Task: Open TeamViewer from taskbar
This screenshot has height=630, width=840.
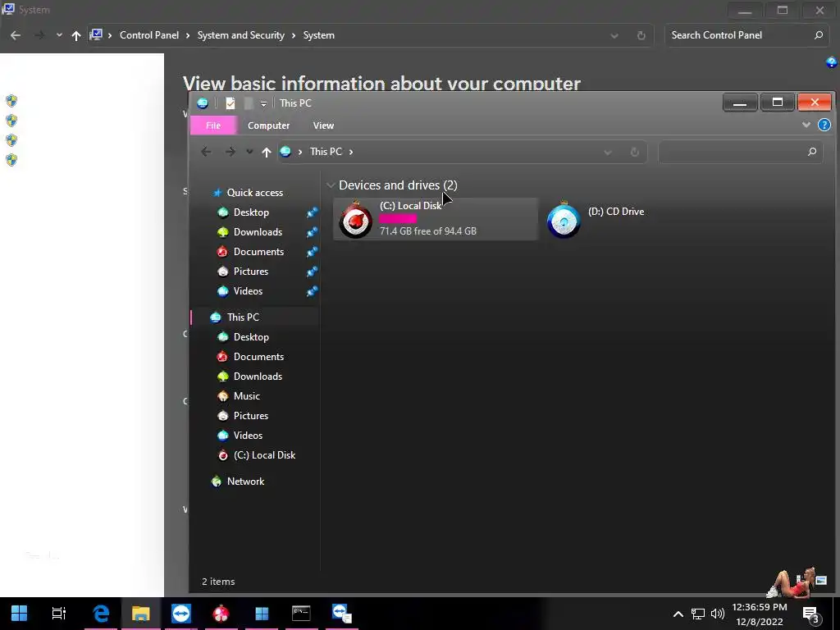Action: (181, 613)
